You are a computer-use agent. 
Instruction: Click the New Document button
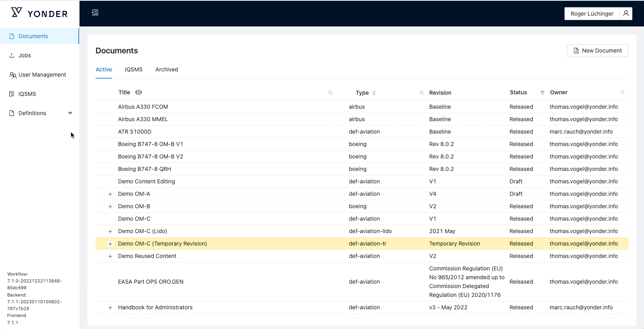pos(597,51)
